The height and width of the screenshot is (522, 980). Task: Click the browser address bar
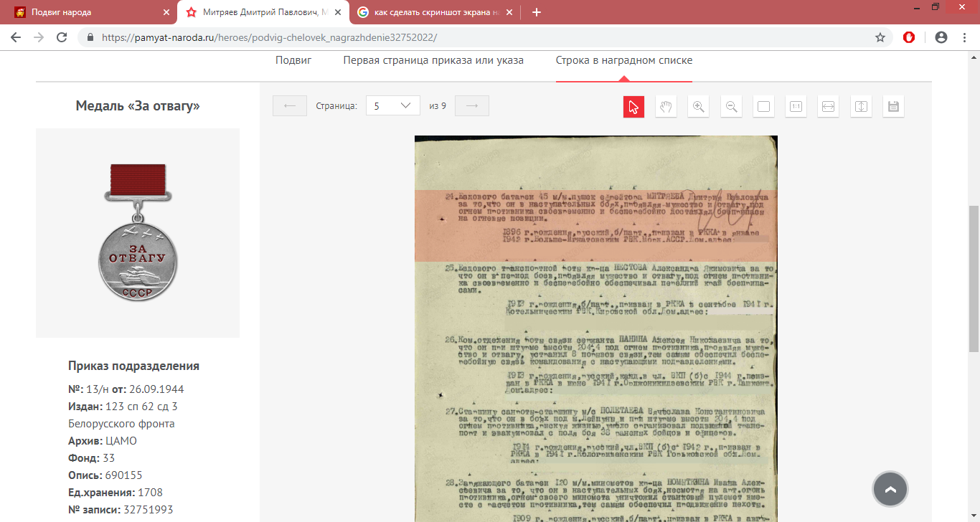473,37
